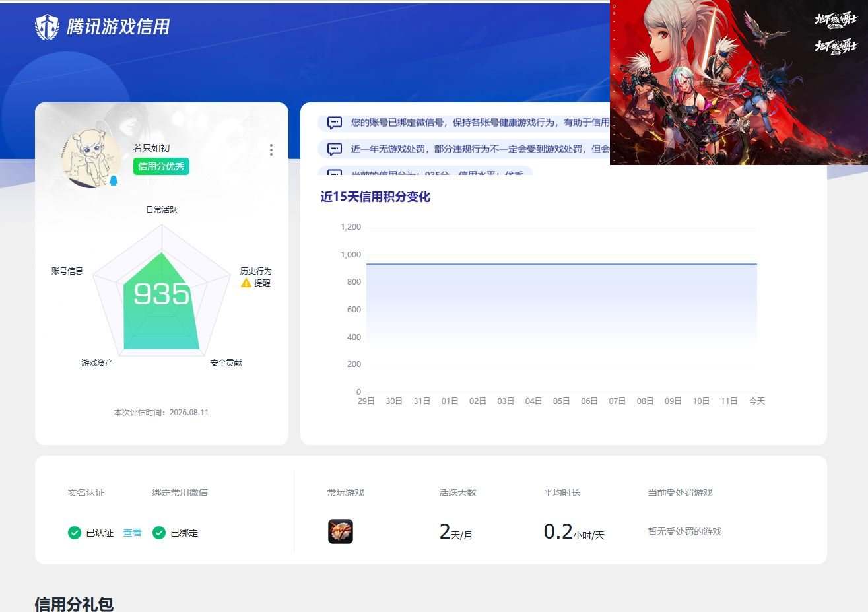Click the 29日 label on chart axis
The image size is (868, 612).
click(366, 401)
